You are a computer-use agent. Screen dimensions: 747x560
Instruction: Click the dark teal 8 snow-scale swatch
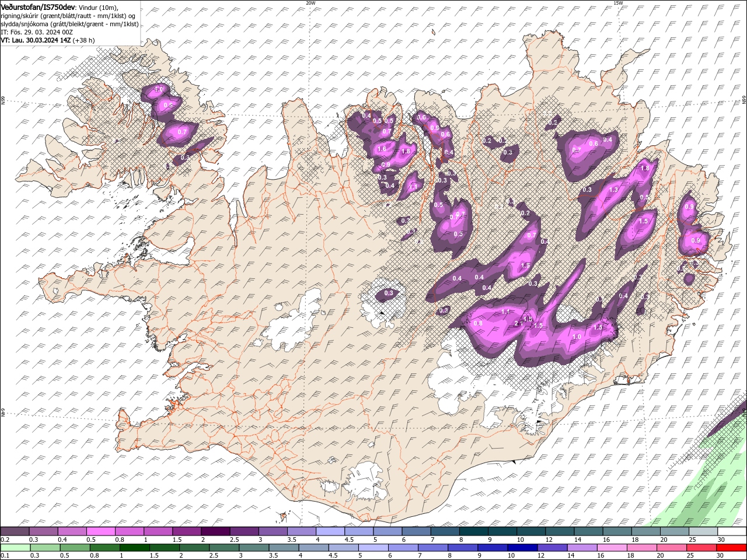tap(473, 531)
